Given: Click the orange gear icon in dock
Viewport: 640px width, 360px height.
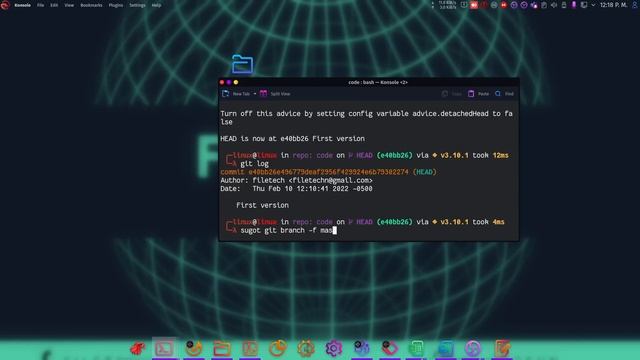Looking at the screenshot, I should coord(306,348).
